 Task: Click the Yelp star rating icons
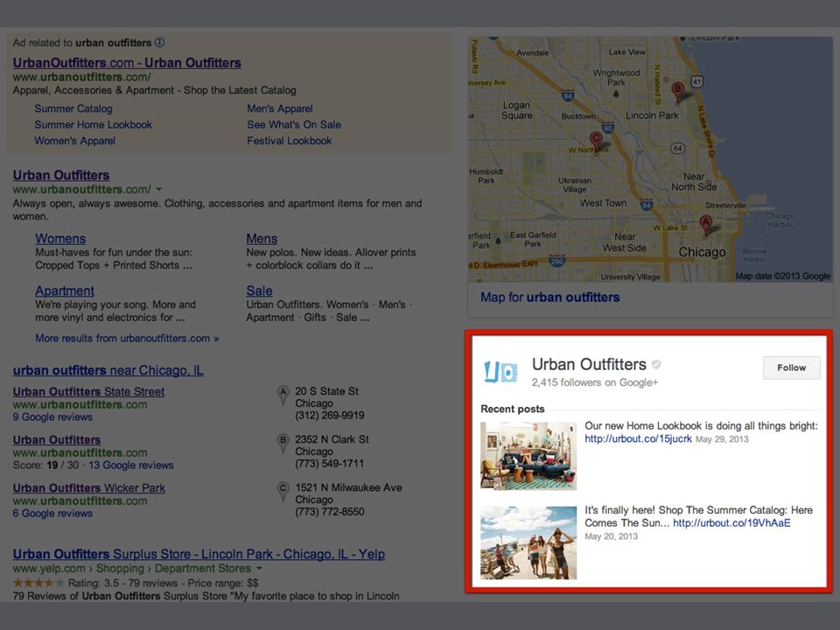point(38,583)
